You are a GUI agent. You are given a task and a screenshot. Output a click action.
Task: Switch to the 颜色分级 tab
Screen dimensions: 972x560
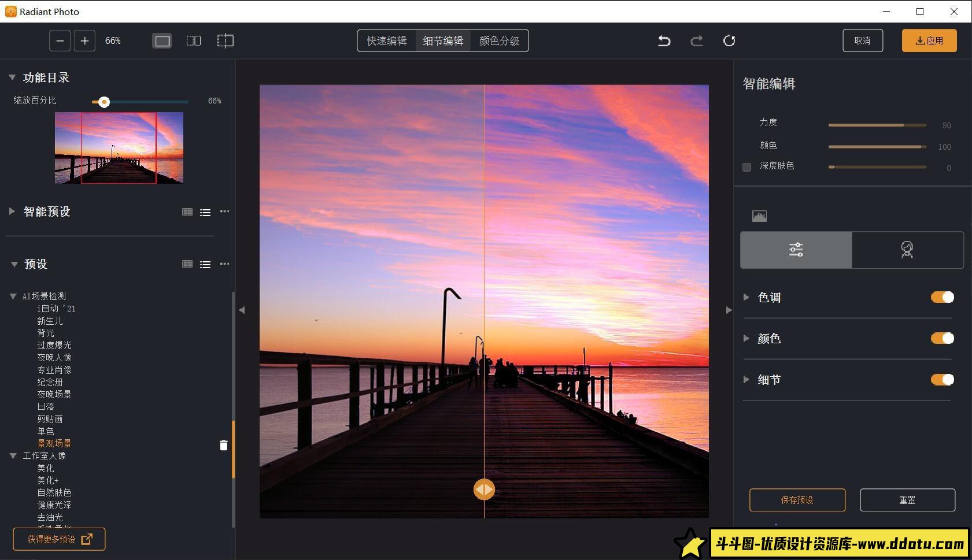pyautogui.click(x=499, y=40)
